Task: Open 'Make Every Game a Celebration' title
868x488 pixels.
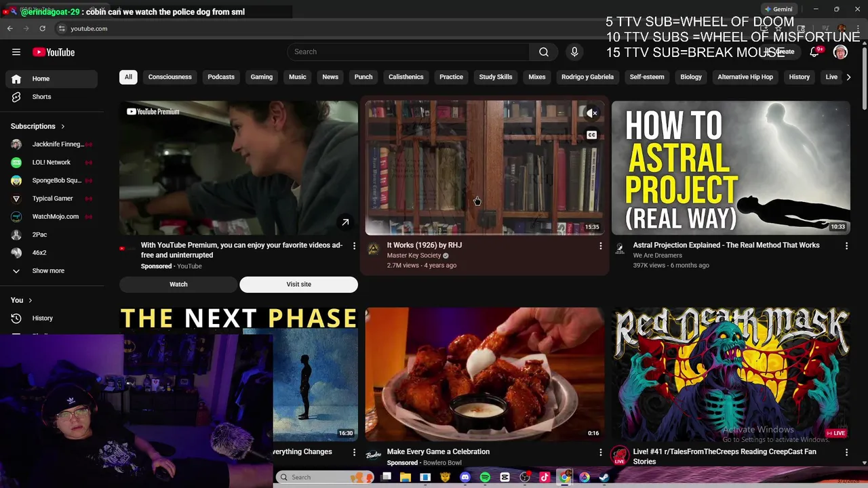Action: tap(438, 452)
